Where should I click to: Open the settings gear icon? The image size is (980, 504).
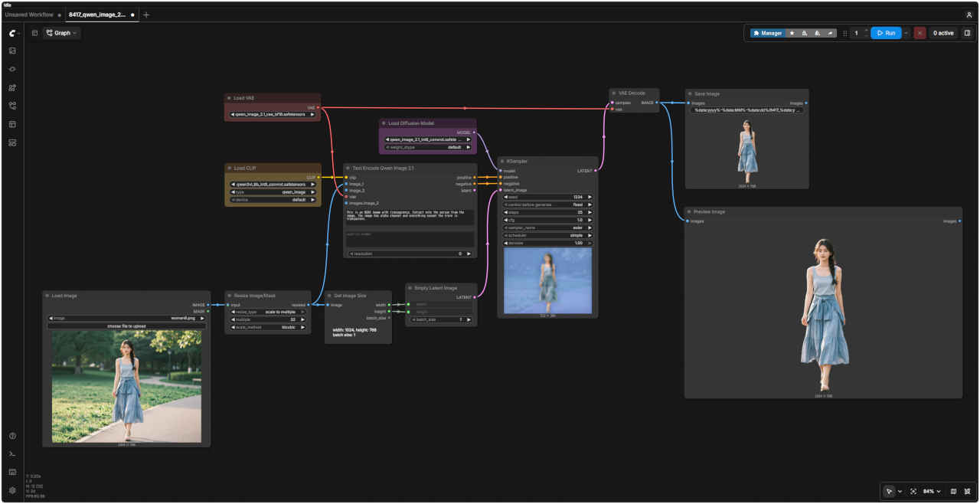click(x=12, y=490)
